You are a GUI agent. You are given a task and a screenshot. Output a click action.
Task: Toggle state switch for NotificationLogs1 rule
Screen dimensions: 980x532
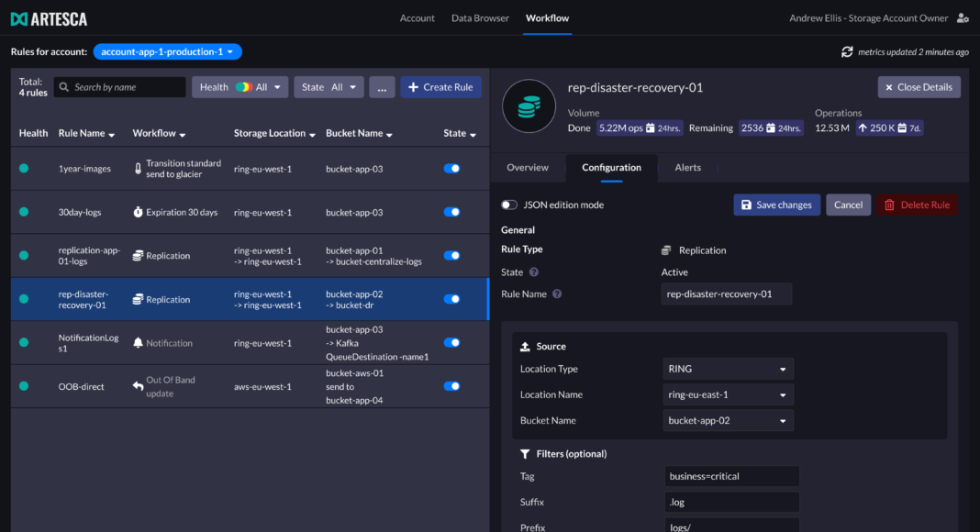click(x=451, y=343)
